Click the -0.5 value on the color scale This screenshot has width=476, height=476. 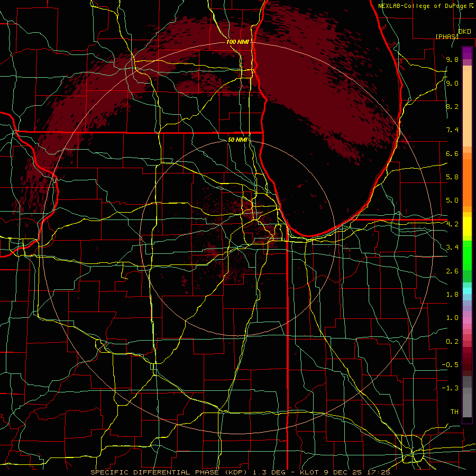[450, 365]
